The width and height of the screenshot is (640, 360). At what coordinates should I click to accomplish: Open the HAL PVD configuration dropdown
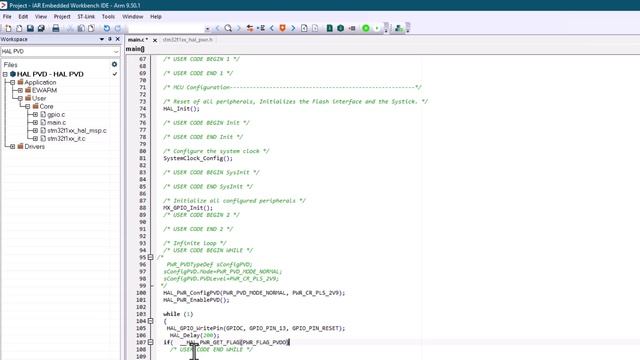tap(116, 52)
